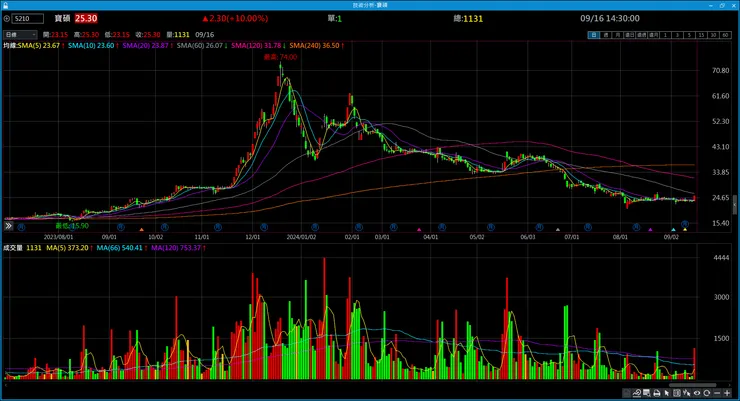Viewport: 740px width, 401px height.
Task: Click the vertical scrollbar handle beside price axis
Action: (x=734, y=206)
